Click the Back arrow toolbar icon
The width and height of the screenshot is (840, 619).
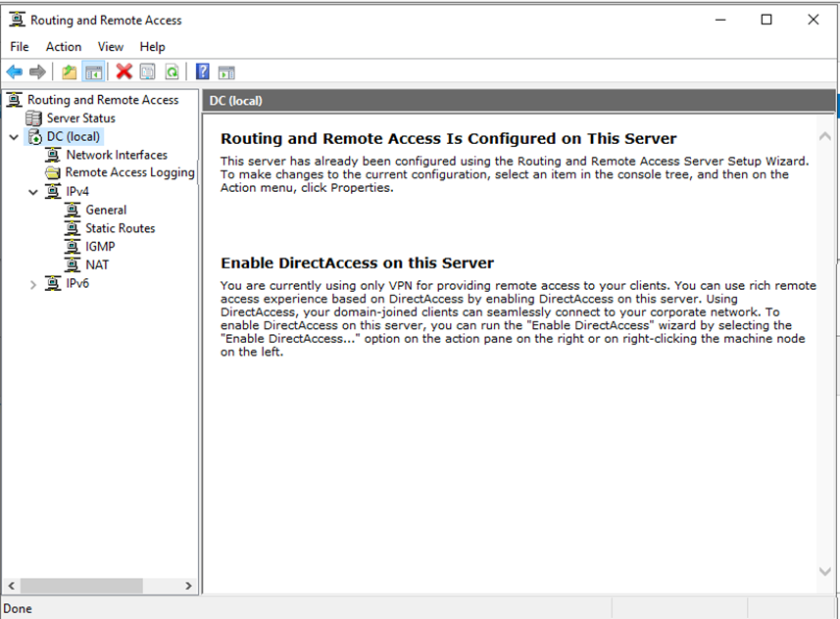15,71
